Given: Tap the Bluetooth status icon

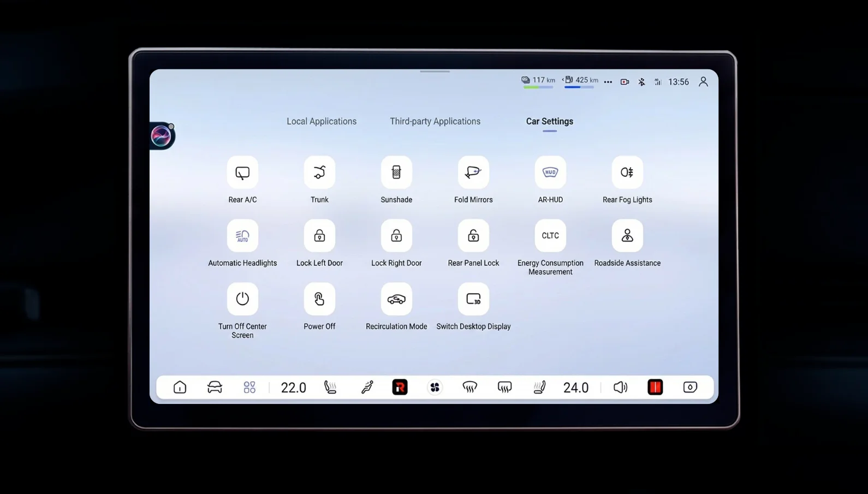Looking at the screenshot, I should coord(642,82).
